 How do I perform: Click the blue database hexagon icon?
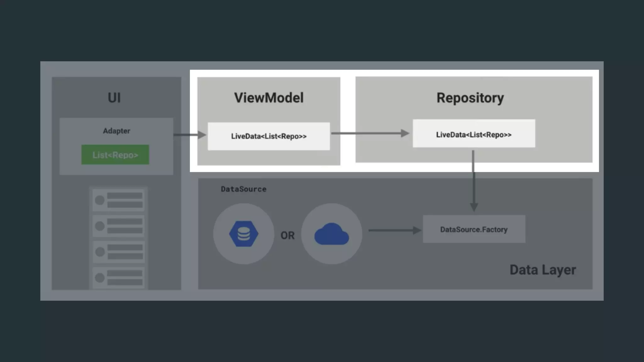click(244, 234)
